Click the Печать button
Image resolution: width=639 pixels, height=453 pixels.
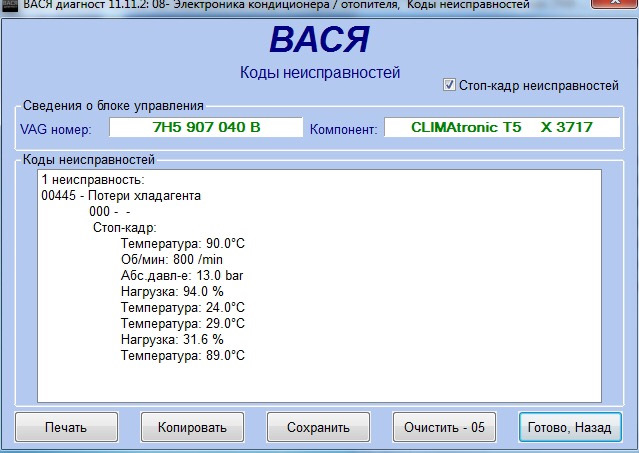66,427
